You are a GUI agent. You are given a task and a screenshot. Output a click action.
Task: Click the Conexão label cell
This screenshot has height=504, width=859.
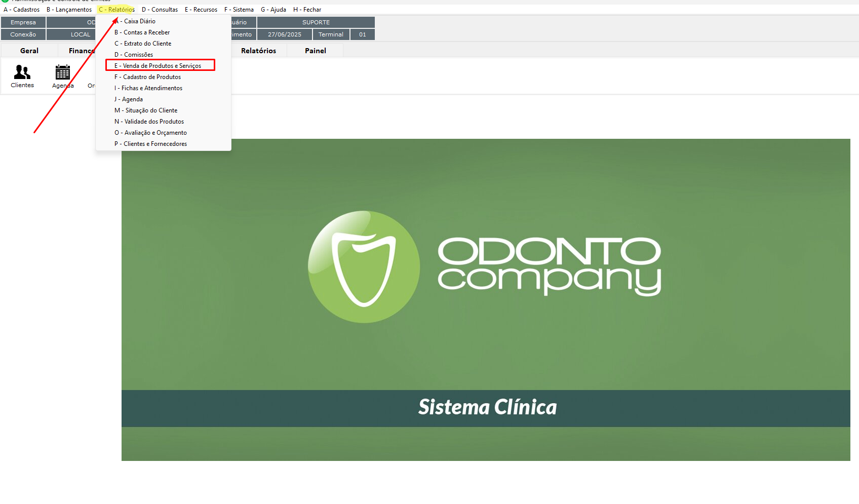(x=23, y=34)
